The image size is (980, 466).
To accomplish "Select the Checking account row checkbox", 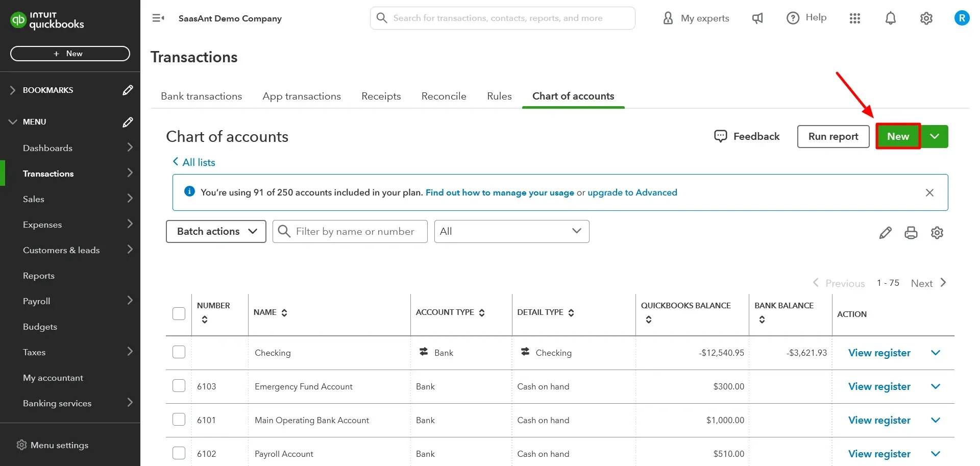I will 179,352.
